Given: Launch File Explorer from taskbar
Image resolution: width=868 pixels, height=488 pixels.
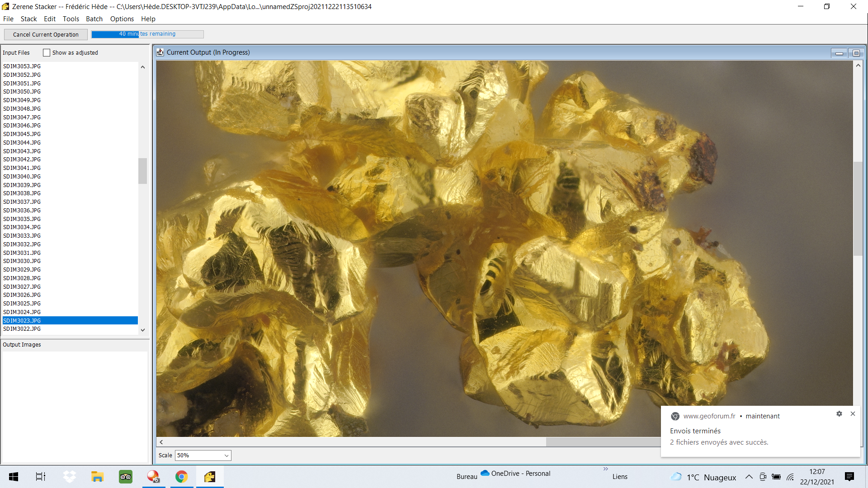Looking at the screenshot, I should click(97, 477).
